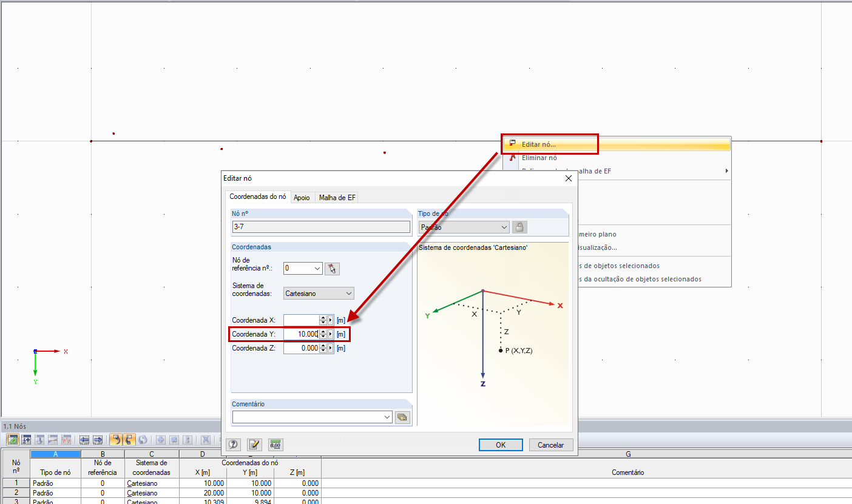Click the X value '20.000' in row 2
This screenshot has width=852, height=504.
click(202, 493)
